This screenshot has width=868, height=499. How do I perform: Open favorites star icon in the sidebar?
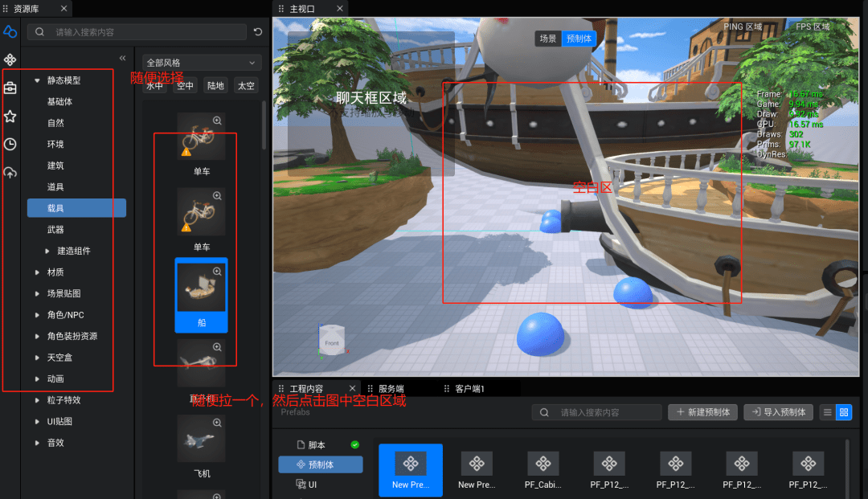click(x=10, y=117)
